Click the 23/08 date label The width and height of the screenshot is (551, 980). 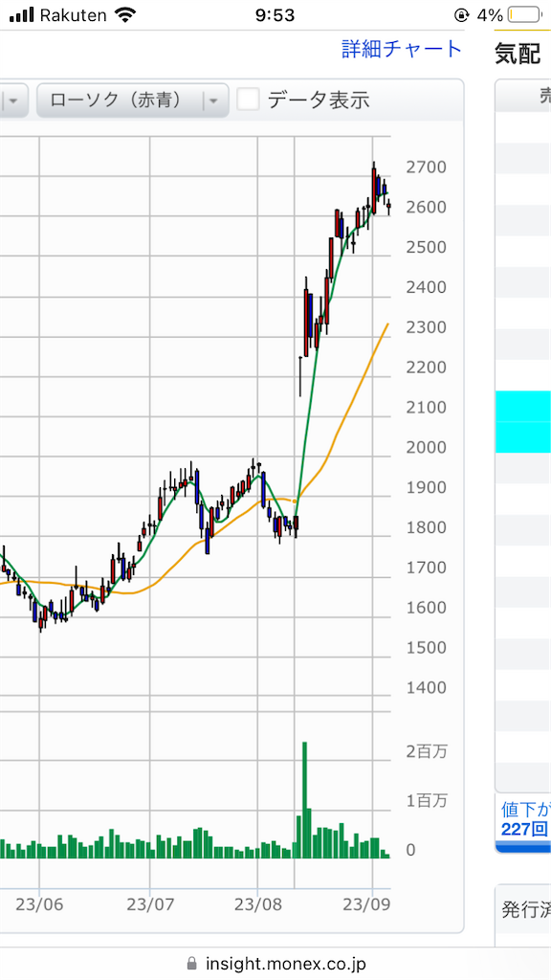[257, 905]
